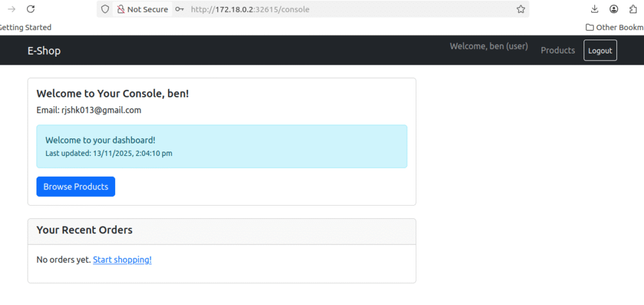Open the extensions puzzle icon
Viewport: 644px width, 305px height.
[x=632, y=9]
